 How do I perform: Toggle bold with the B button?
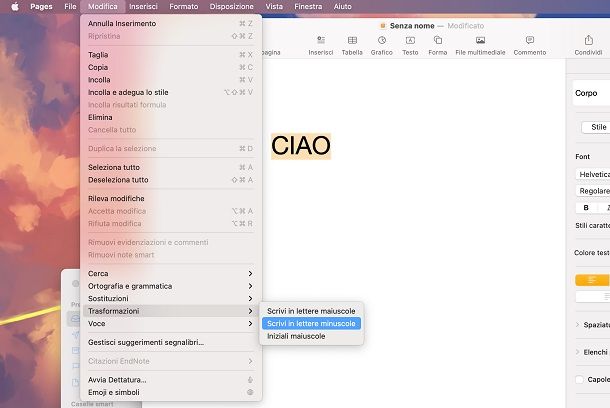(586, 208)
